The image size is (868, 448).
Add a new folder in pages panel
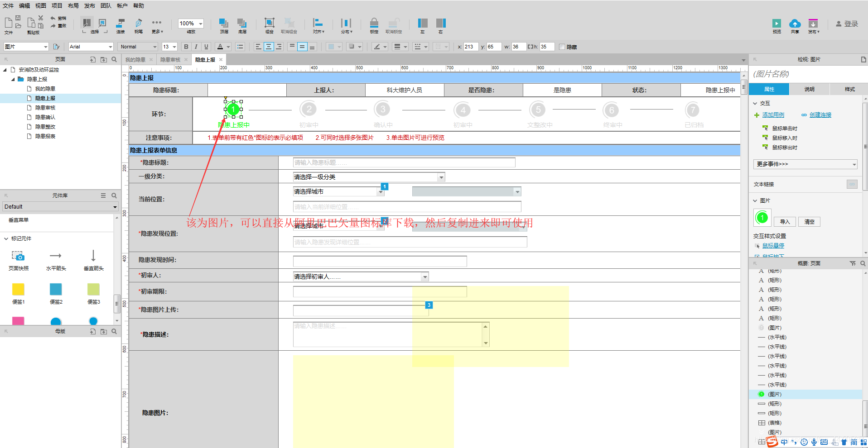[x=104, y=59]
